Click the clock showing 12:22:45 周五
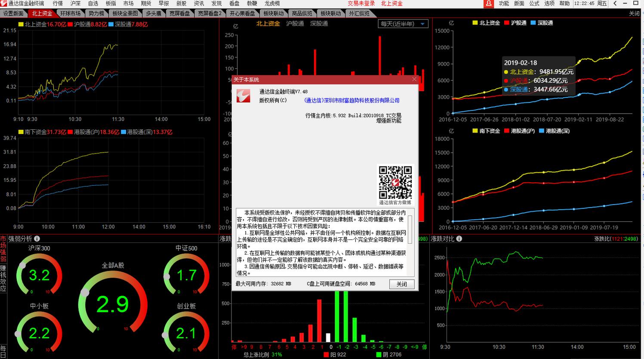This screenshot has height=359, width=644. (x=590, y=3)
